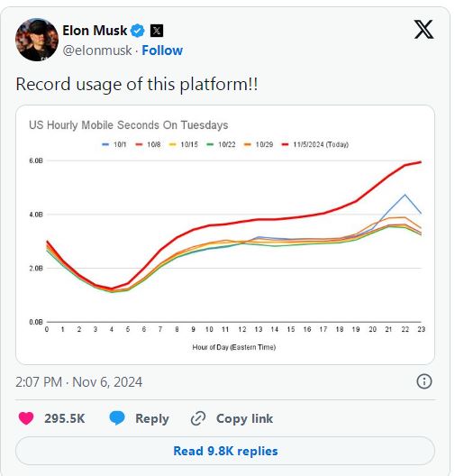The height and width of the screenshot is (476, 455).
Task: Open the X logo in top corner
Action: pyautogui.click(x=423, y=30)
